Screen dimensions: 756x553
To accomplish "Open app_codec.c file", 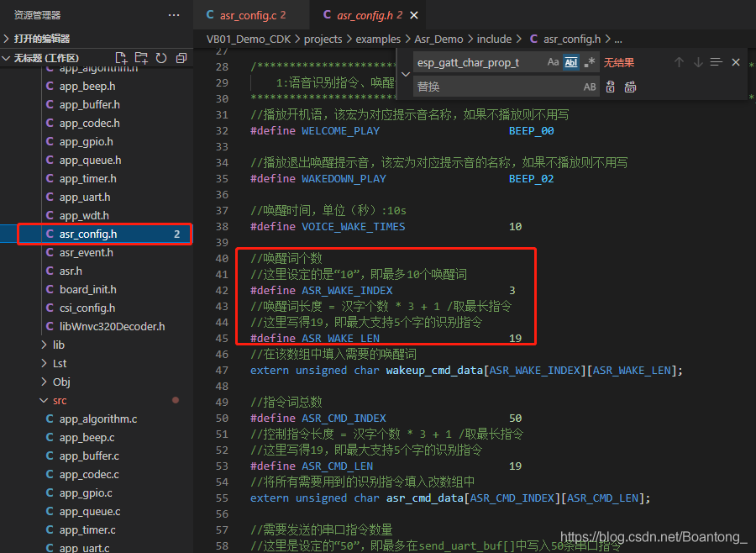I will pyautogui.click(x=97, y=474).
